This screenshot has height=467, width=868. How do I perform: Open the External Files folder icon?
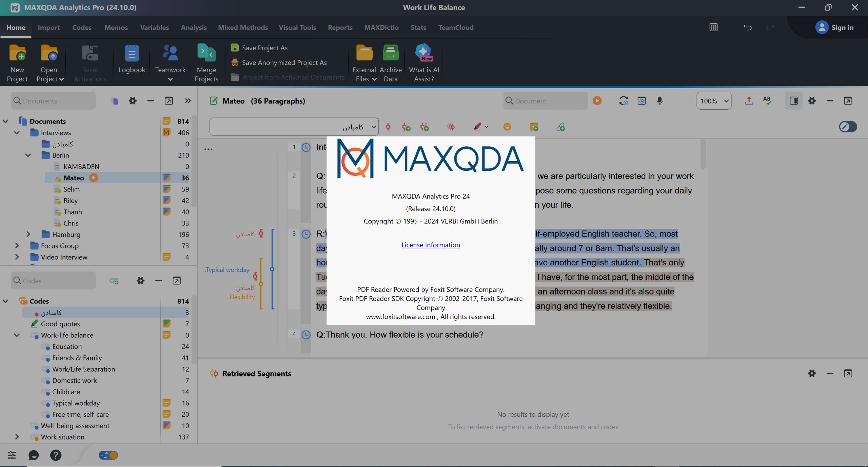[x=364, y=53]
